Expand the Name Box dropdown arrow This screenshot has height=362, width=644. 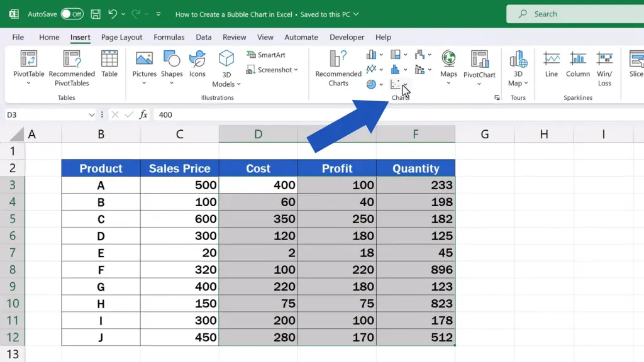[92, 115]
